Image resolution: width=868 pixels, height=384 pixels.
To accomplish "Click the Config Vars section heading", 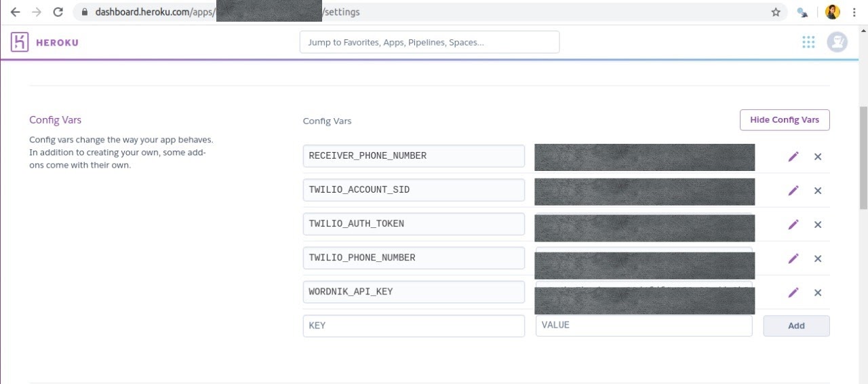I will coord(55,120).
